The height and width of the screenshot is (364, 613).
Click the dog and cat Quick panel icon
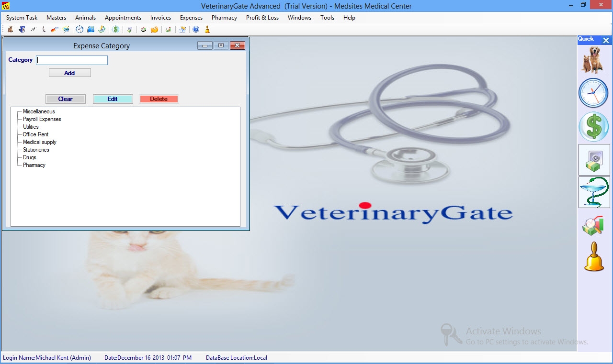pos(594,60)
